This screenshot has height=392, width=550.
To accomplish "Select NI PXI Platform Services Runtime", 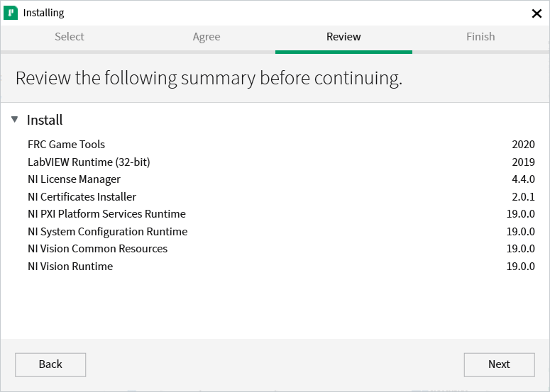I will [x=281, y=214].
